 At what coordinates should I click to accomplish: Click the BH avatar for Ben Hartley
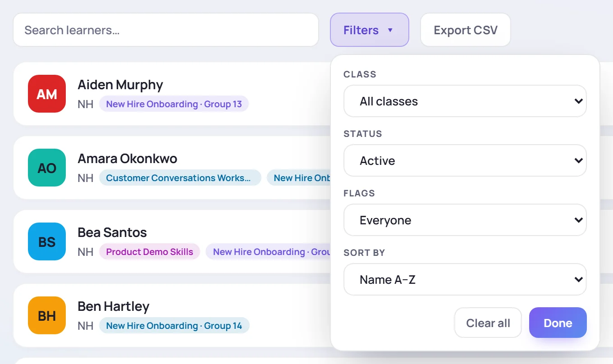click(47, 315)
